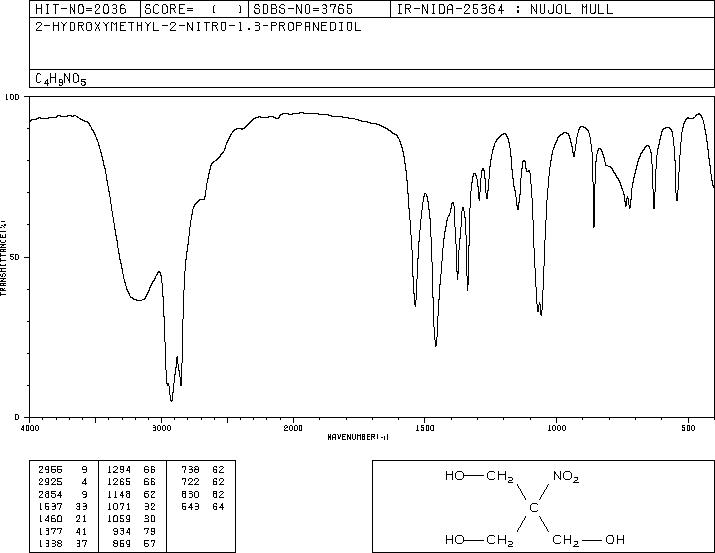This screenshot has width=715, height=553.
Task: Click the WAVENUMBER x-axis title
Action: [x=358, y=437]
